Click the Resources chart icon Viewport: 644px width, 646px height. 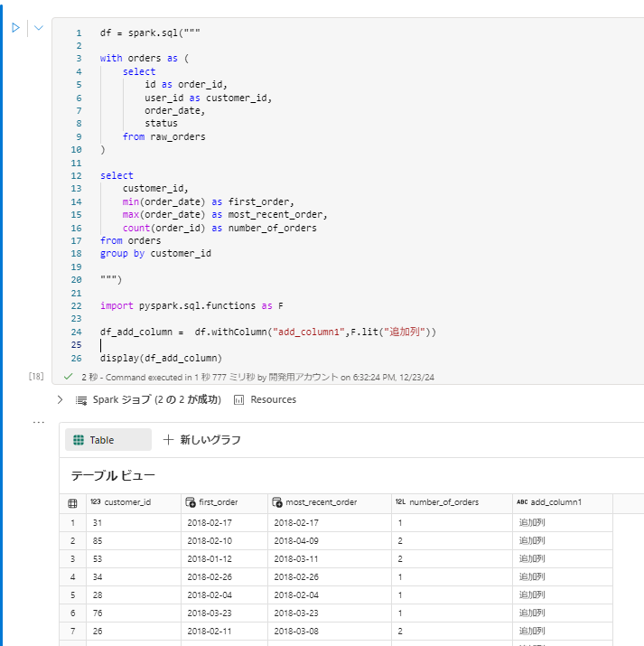pyautogui.click(x=238, y=399)
